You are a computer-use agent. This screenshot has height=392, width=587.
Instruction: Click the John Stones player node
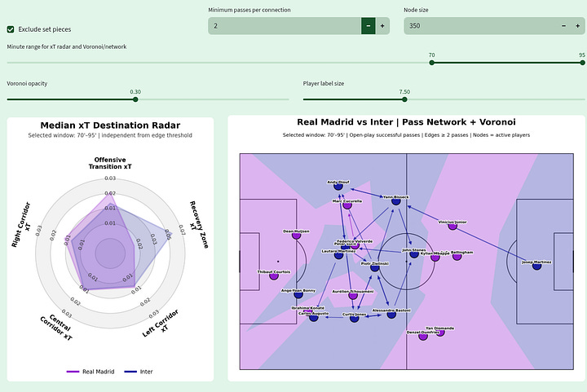click(414, 254)
